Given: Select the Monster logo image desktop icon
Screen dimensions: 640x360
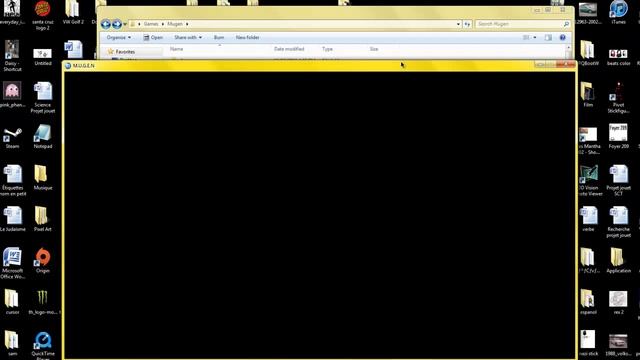Looking at the screenshot, I should pyautogui.click(x=42, y=302).
